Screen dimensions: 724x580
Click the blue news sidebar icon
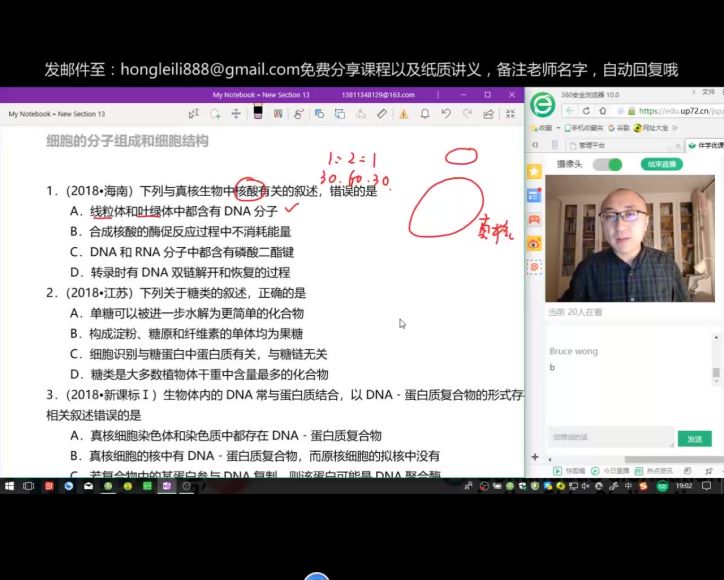point(534,195)
